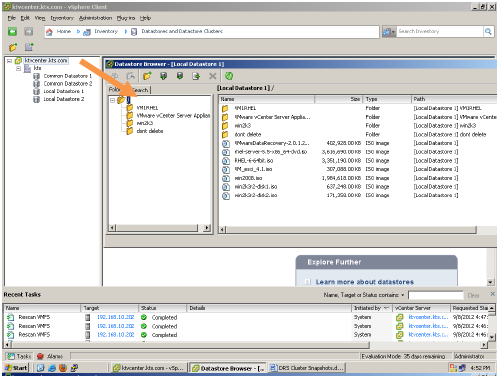Viewport: 497px width, 376px height.
Task: Open the Plug-ins menu
Action: tap(126, 18)
